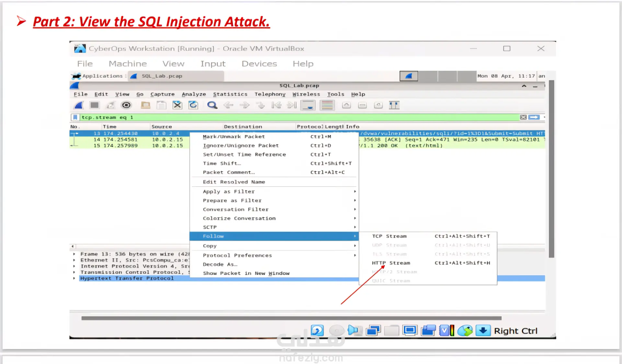Click the apply display filter arrow button
Screen dimensions: 622x364
tap(534, 117)
